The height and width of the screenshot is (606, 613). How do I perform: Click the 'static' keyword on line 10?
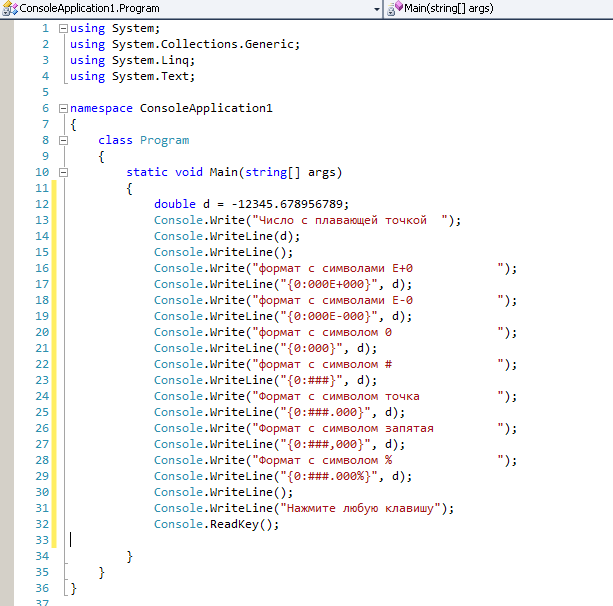(x=147, y=172)
